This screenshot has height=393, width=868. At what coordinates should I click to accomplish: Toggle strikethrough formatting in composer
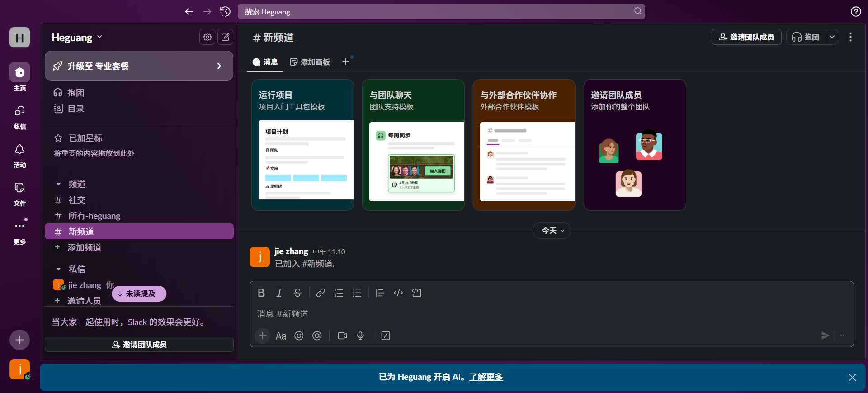(x=297, y=293)
